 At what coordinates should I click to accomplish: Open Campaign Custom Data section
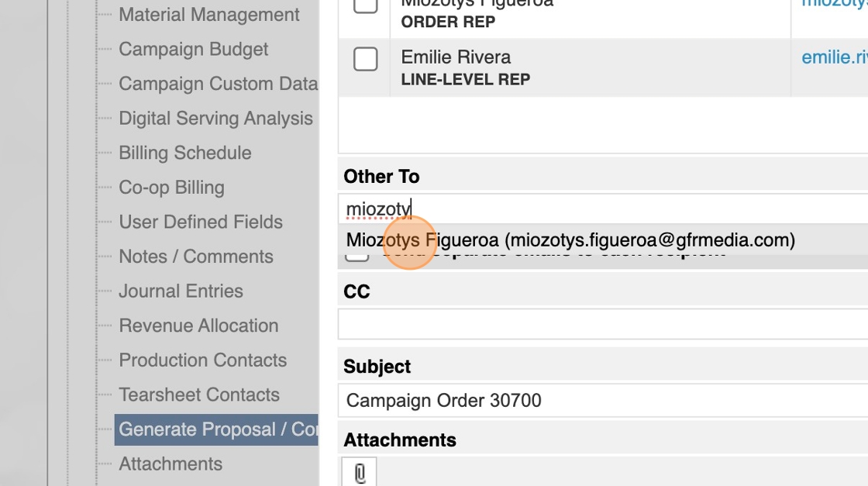pos(218,84)
